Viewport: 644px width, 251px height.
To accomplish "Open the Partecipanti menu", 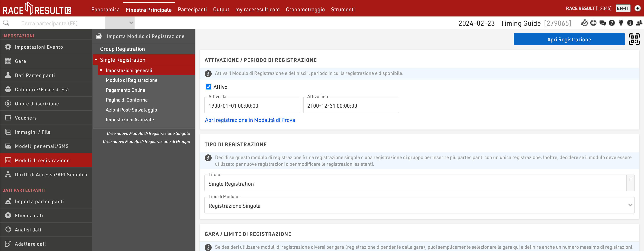I will 192,10.
